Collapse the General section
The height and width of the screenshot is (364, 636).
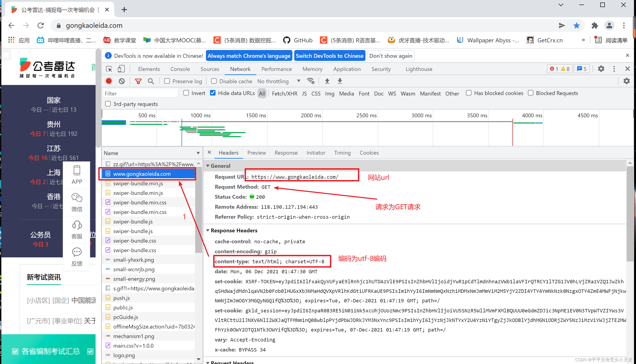pyautogui.click(x=208, y=166)
